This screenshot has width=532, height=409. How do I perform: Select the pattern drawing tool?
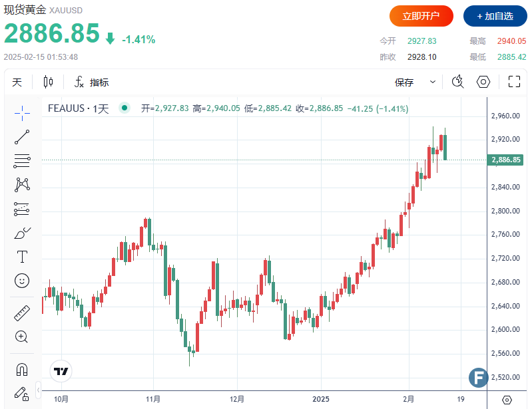[22, 184]
